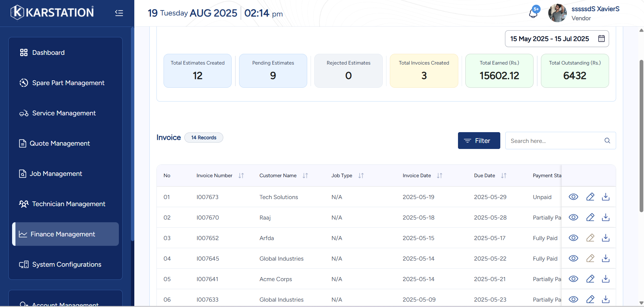This screenshot has height=307, width=644.
Task: Open the calendar icon in date range
Action: point(601,39)
